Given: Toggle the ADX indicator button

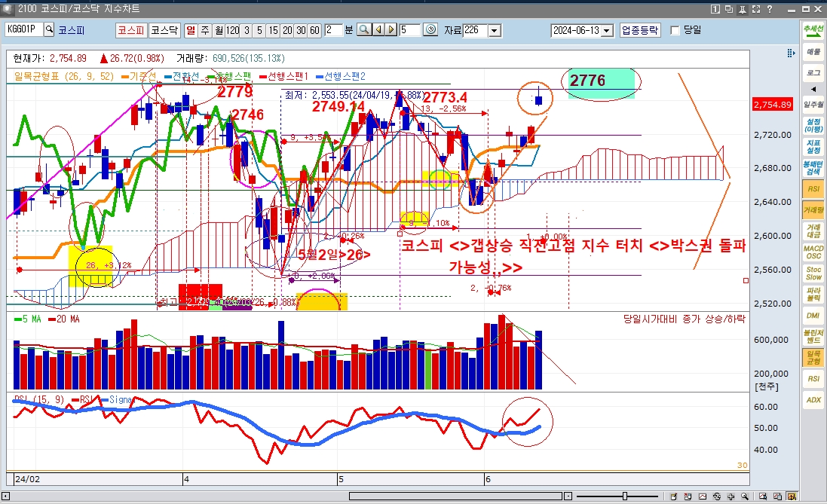Looking at the screenshot, I should [x=813, y=399].
